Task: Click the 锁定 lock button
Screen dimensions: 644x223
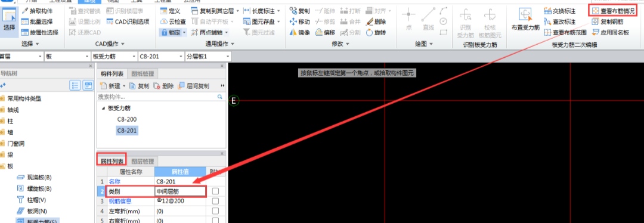Action: (171, 32)
